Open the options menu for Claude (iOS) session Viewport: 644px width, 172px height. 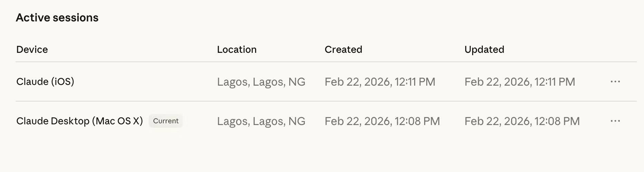[615, 82]
